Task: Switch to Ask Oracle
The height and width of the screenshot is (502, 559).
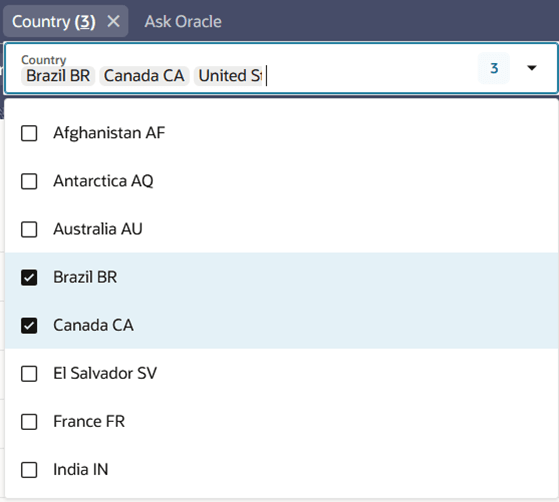Action: (x=183, y=21)
